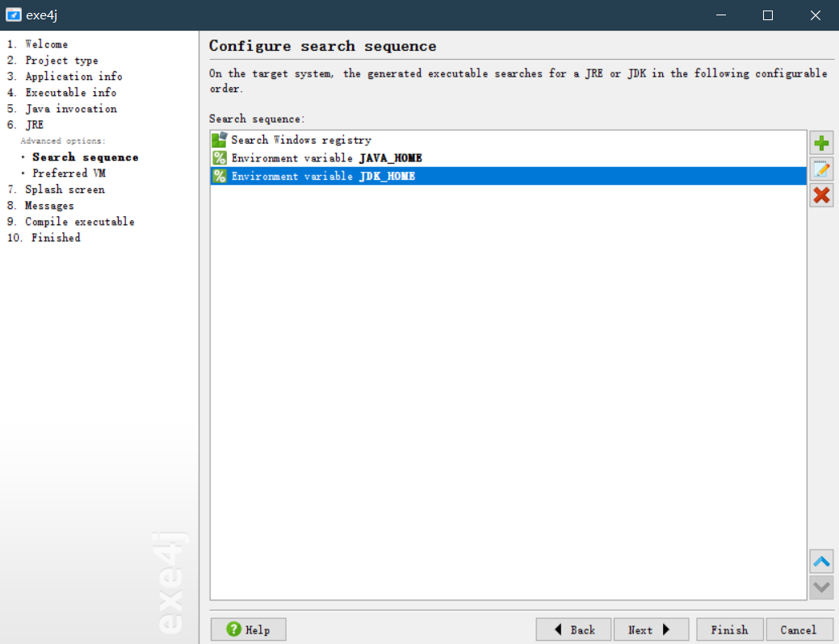This screenshot has height=644, width=839.
Task: Select Environment variable JAVA_HOME entry
Action: pos(508,158)
